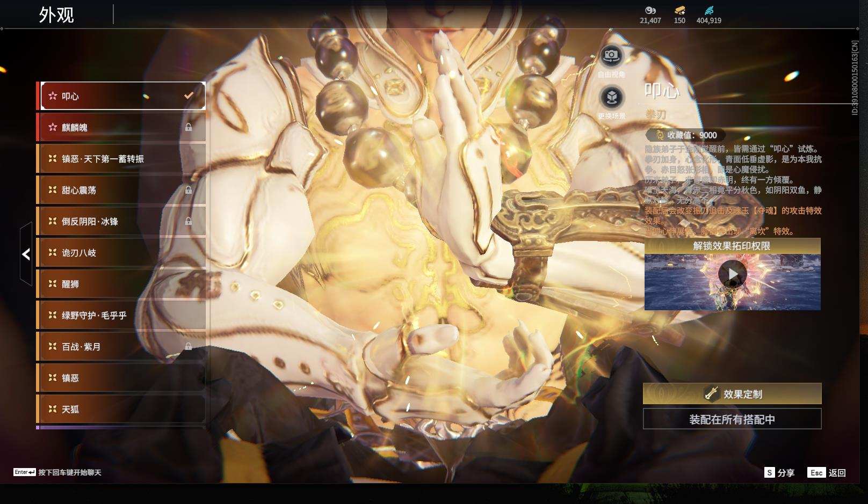The image size is (868, 504).
Task: Click the lock icon on 百战·紫月 row
Action: 189,347
